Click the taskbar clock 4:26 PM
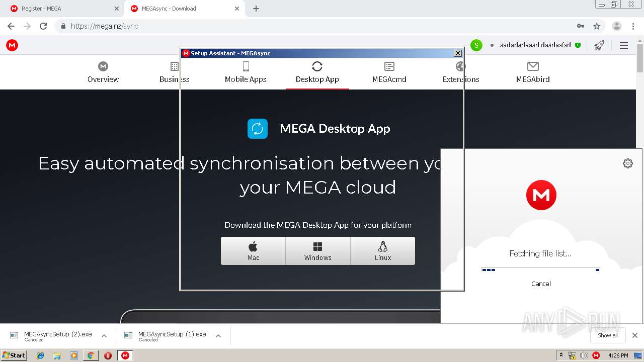The image size is (644, 362). point(618,355)
